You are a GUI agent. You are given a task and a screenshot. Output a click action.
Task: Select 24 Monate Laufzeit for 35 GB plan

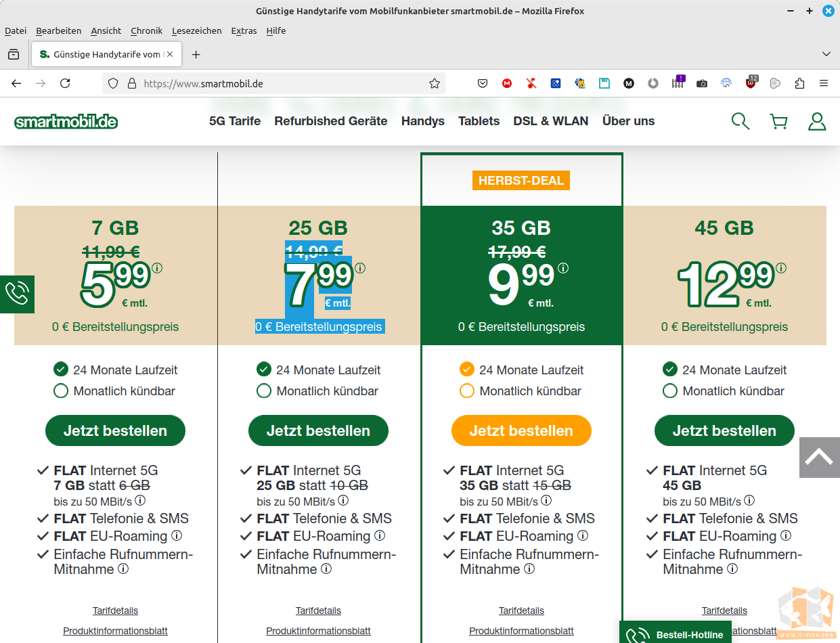tap(467, 370)
